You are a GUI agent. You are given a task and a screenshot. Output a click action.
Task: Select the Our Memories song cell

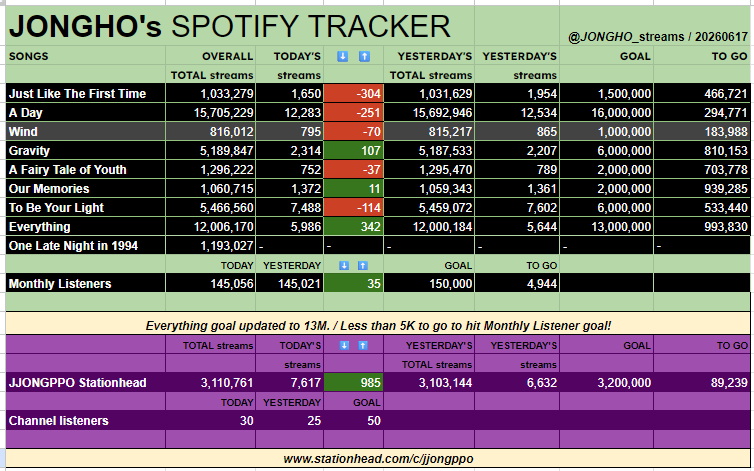[86, 189]
